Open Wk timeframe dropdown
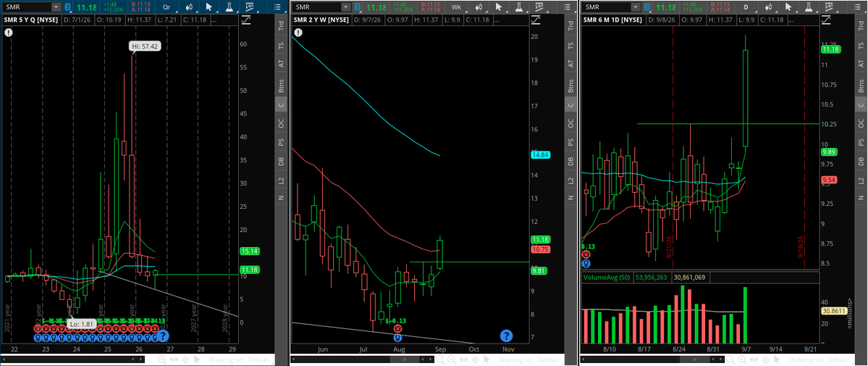The image size is (868, 366). click(x=457, y=7)
